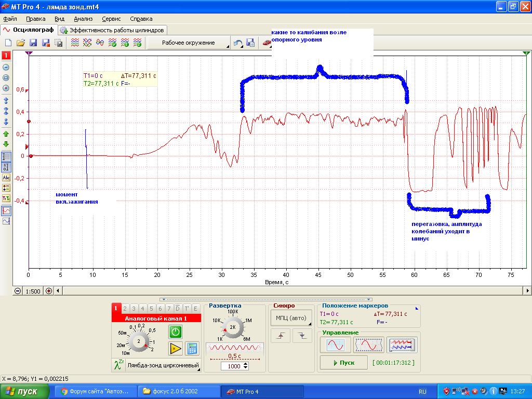The image size is (532, 399).
Task: Open the Анализ menu
Action: pyautogui.click(x=83, y=19)
